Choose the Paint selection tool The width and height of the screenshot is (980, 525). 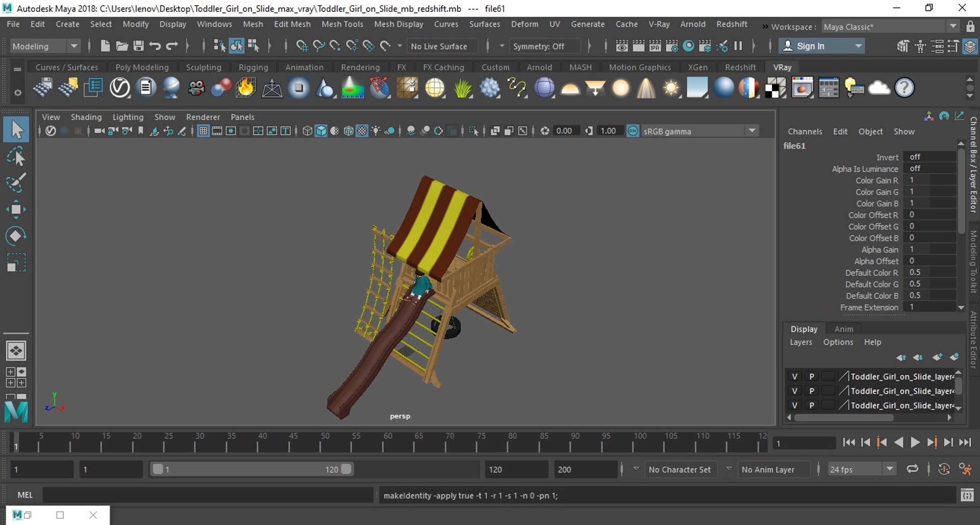click(x=16, y=183)
